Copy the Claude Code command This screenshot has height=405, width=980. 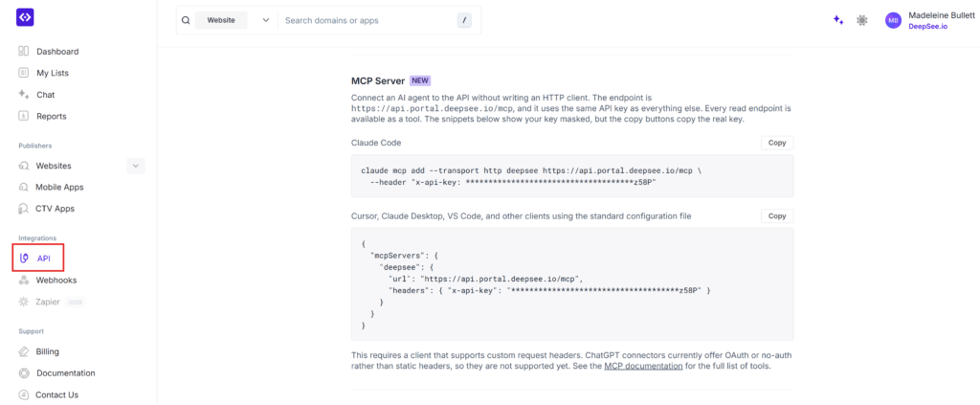click(777, 143)
